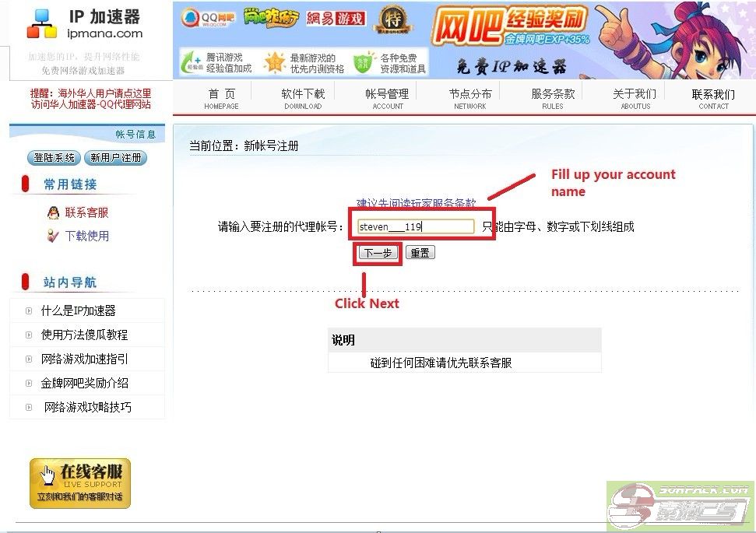Focus the proxy account name input field
Screen dimensions: 756x533
(x=416, y=226)
